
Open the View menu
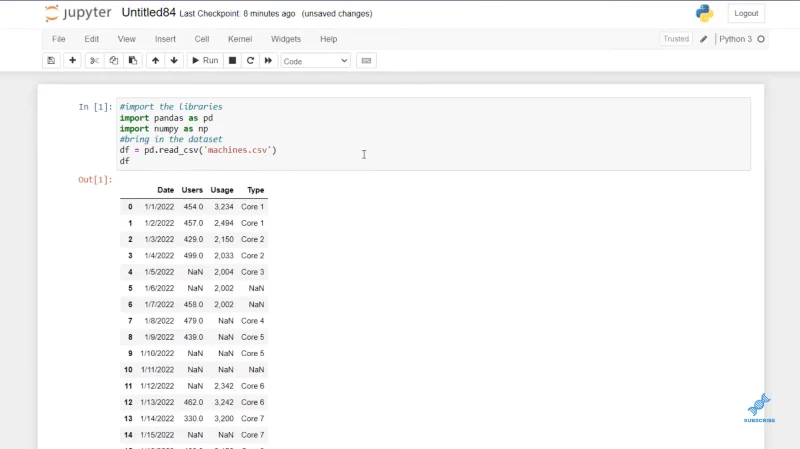point(127,39)
